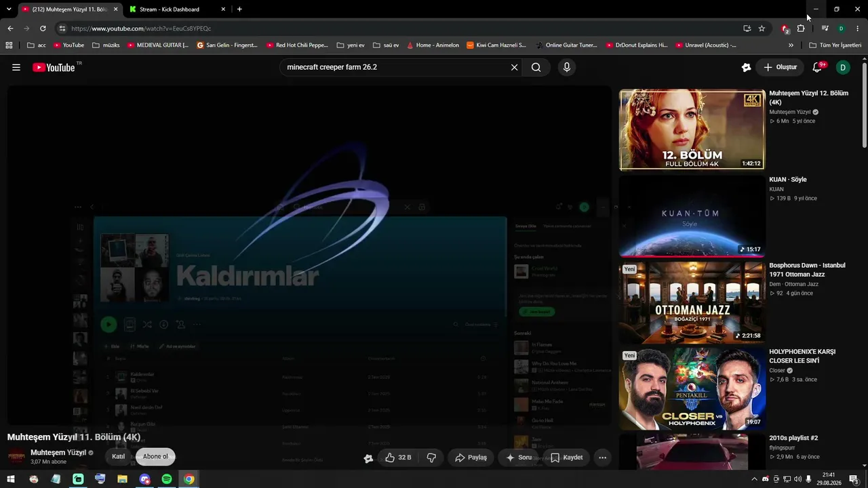The width and height of the screenshot is (868, 488).
Task: Open the saü ev bookmark folder
Action: pyautogui.click(x=386, y=45)
